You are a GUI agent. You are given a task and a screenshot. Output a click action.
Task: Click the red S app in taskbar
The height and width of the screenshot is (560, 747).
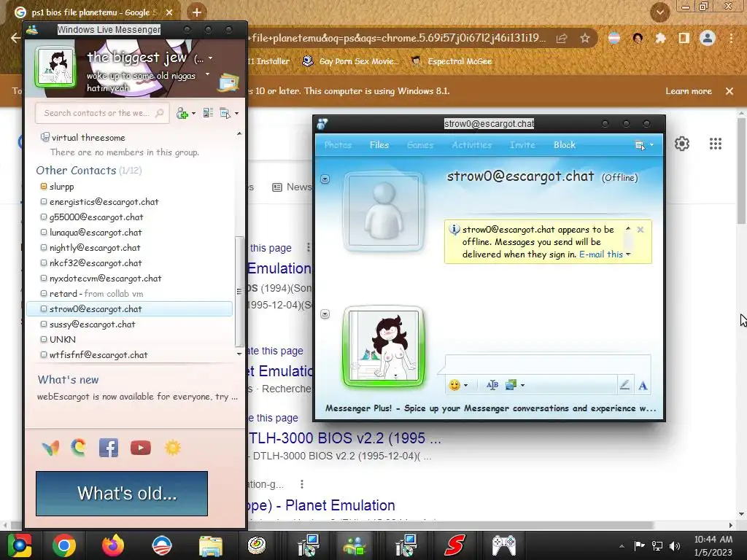[454, 545]
